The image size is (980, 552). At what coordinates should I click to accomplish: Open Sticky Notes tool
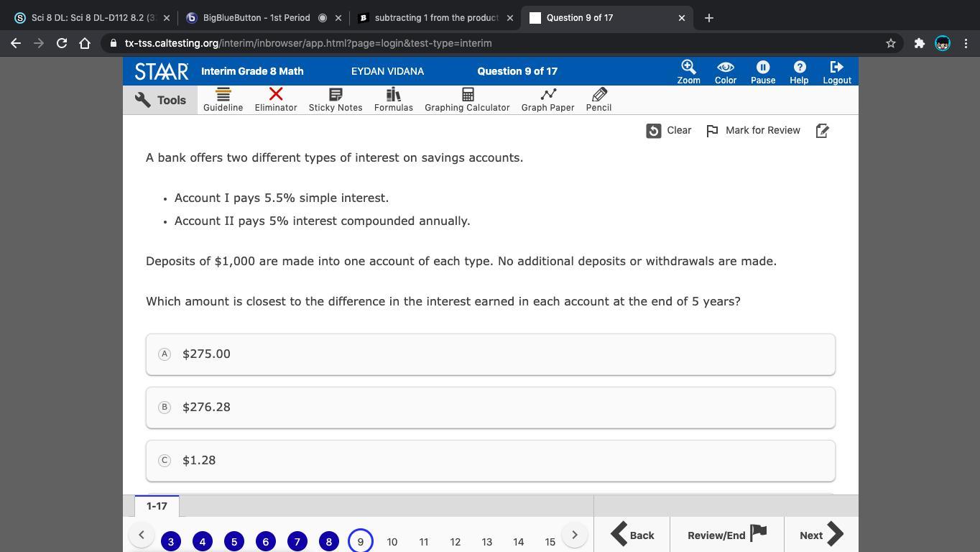[335, 100]
